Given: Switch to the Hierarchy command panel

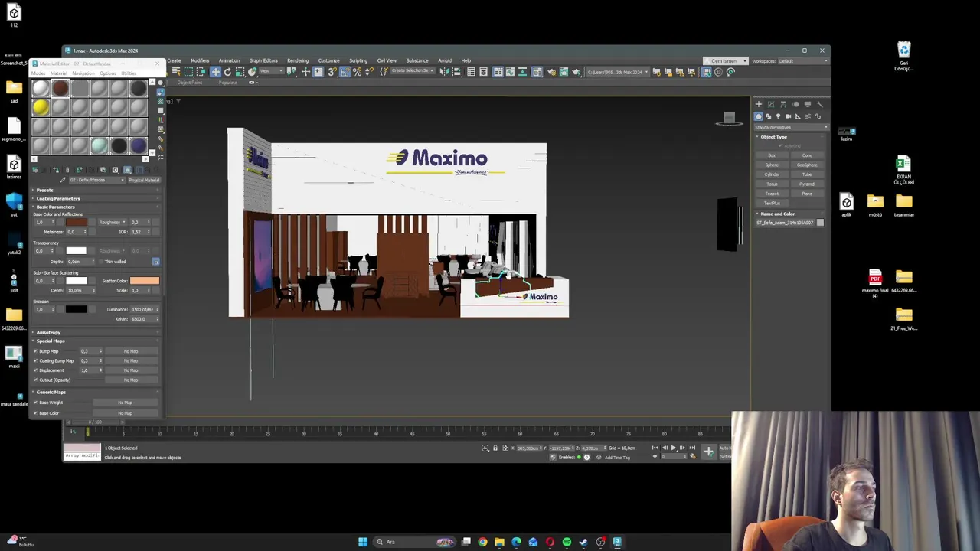Looking at the screenshot, I should coord(783,104).
